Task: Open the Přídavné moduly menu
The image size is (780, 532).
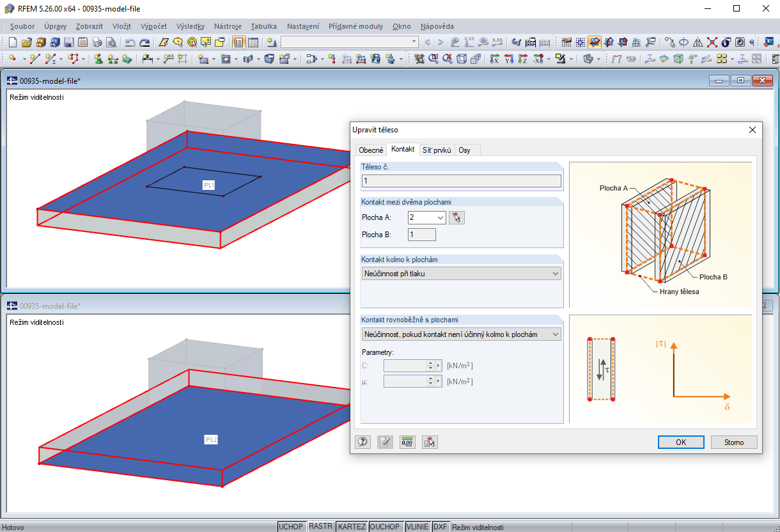Action: coord(356,26)
